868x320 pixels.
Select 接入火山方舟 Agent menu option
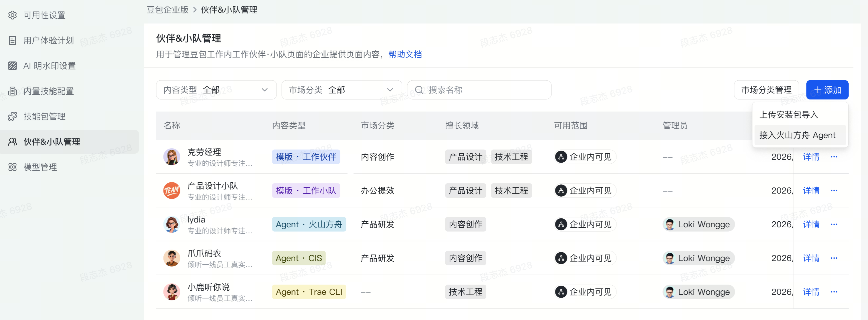(800, 135)
